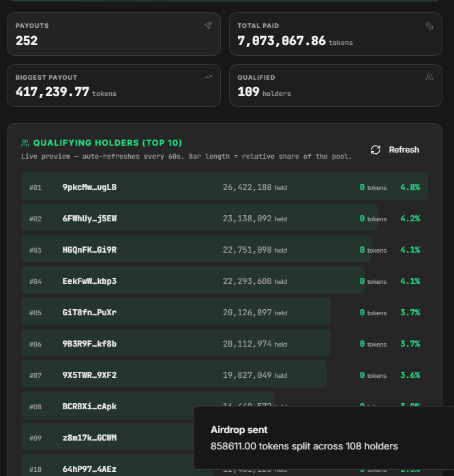Screen dimensions: 454x476
Task: Select holder address GiT8fn…PuXr
Action: pos(89,313)
